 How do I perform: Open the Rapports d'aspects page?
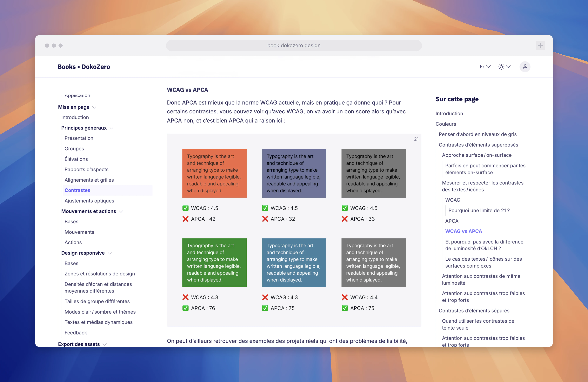(86, 169)
